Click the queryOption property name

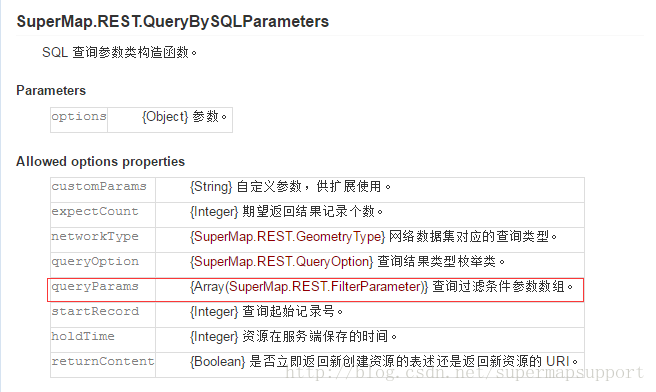point(95,262)
